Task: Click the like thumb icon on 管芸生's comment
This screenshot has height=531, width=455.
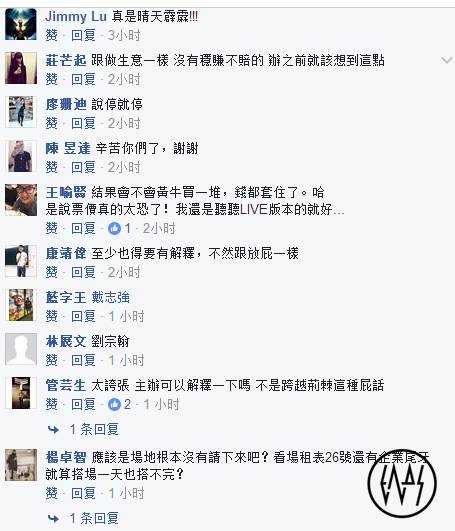Action: tap(114, 404)
